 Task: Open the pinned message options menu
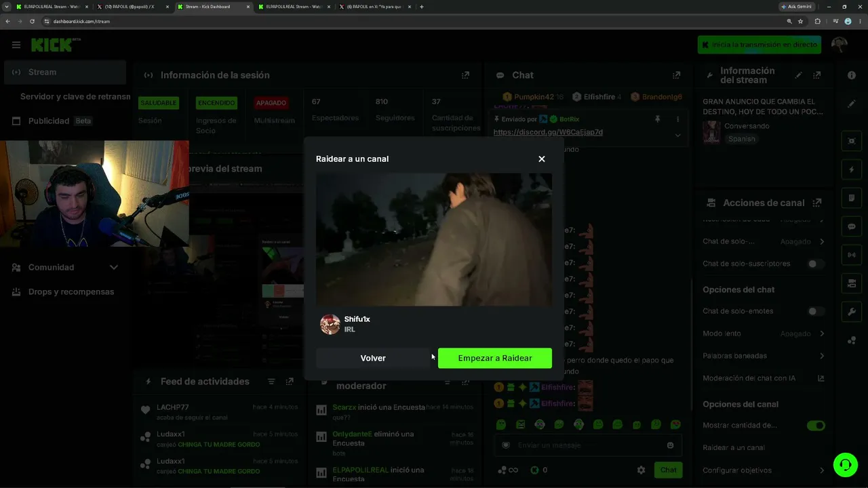pyautogui.click(x=677, y=119)
